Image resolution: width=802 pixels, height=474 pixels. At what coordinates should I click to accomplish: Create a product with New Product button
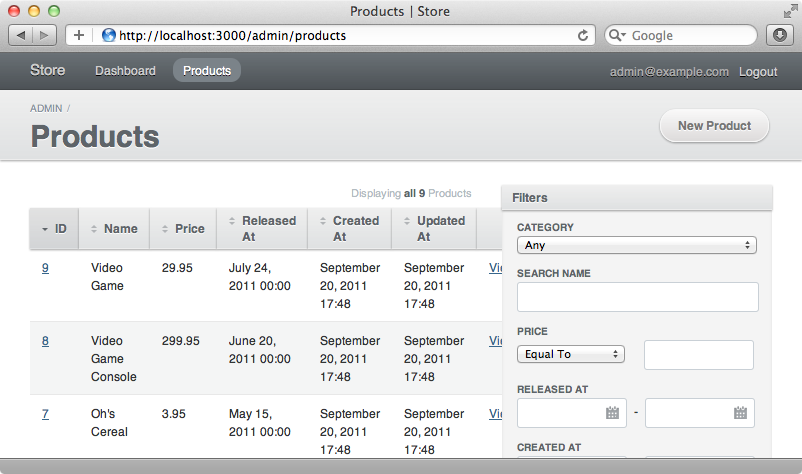pyautogui.click(x=715, y=126)
